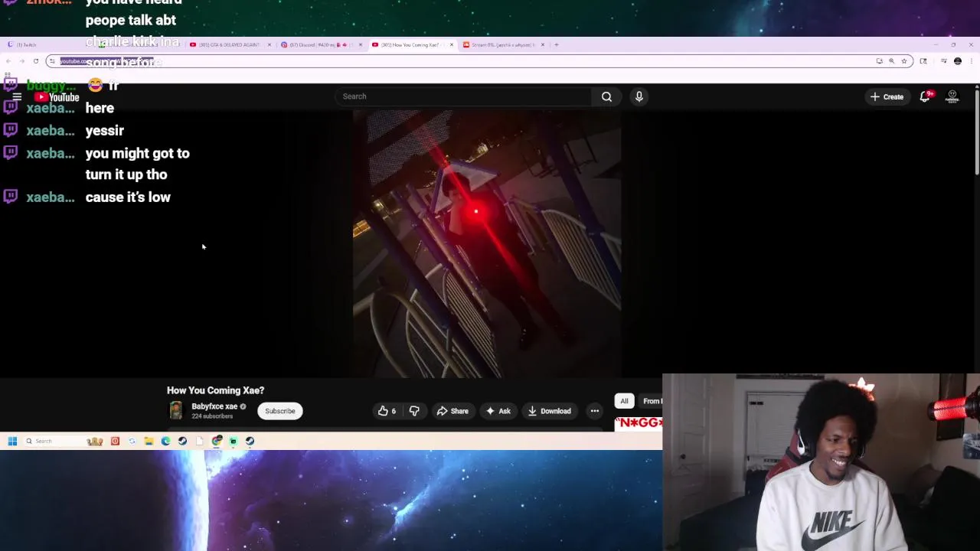The width and height of the screenshot is (980, 551).
Task: Switch to Chrome on the taskbar
Action: coord(217,441)
